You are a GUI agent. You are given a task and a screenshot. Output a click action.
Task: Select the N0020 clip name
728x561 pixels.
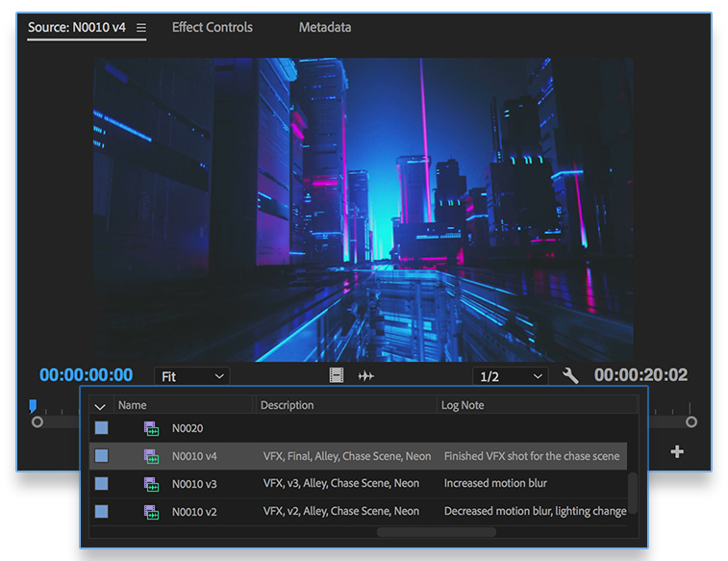(x=188, y=428)
